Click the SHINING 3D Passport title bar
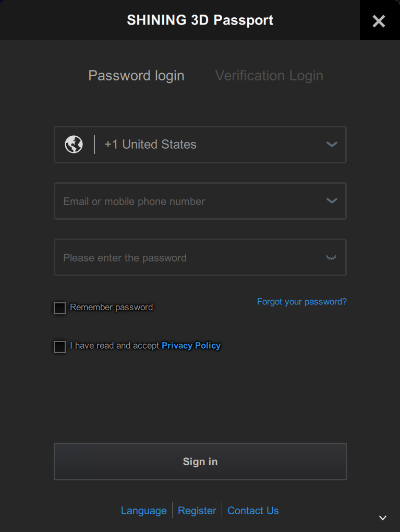This screenshot has width=400, height=532. tap(200, 20)
